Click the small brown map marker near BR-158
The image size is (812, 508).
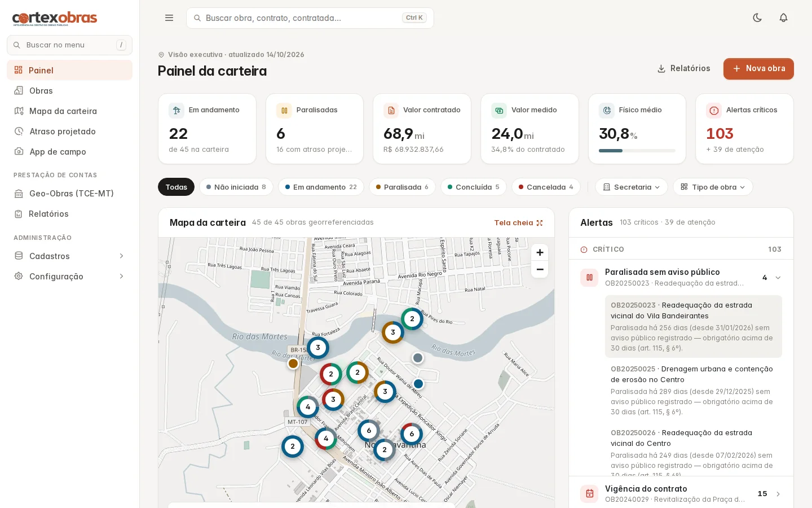[x=293, y=364]
